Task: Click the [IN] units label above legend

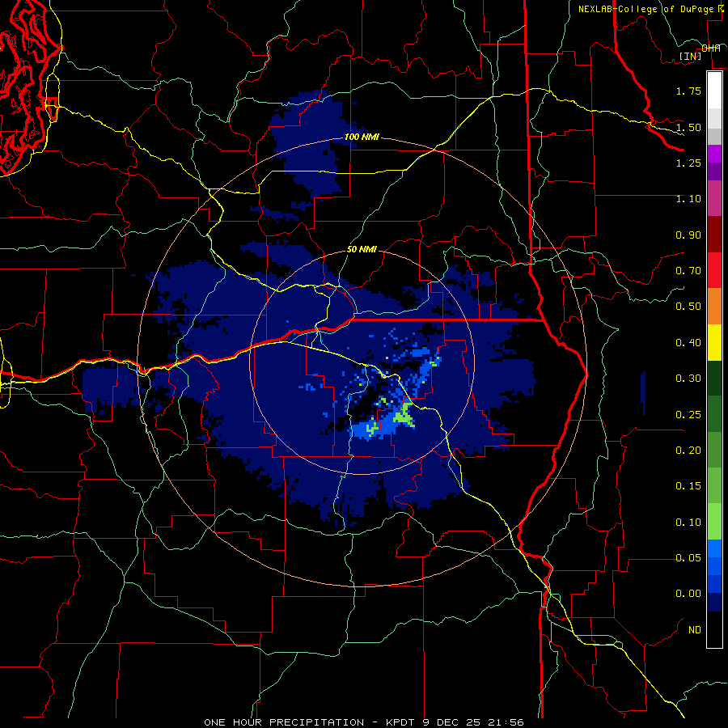Action: (x=689, y=56)
